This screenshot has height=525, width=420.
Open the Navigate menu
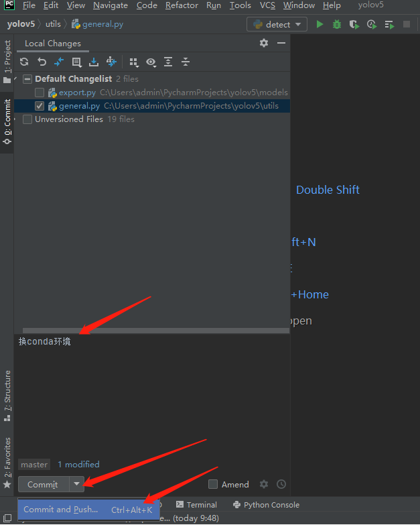tap(111, 5)
